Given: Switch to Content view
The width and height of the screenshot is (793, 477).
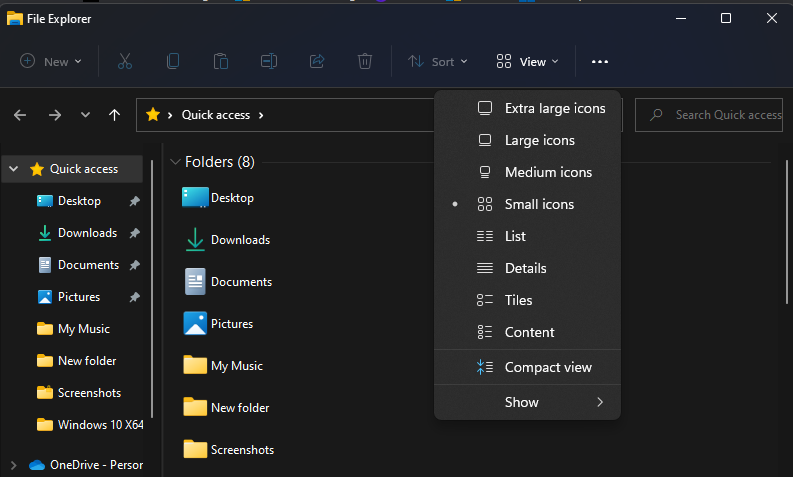Looking at the screenshot, I should 527,332.
